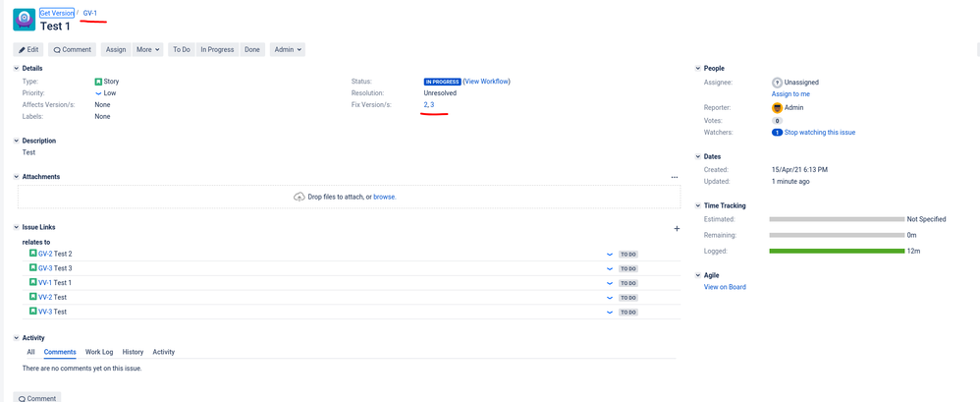Click the Estimated time tracking bar

click(837, 219)
